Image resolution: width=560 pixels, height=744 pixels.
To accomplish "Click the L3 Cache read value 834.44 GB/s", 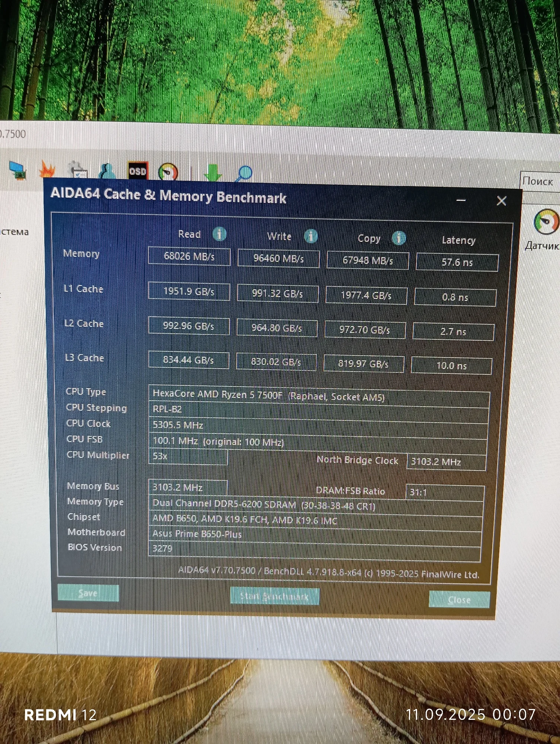I will [188, 360].
